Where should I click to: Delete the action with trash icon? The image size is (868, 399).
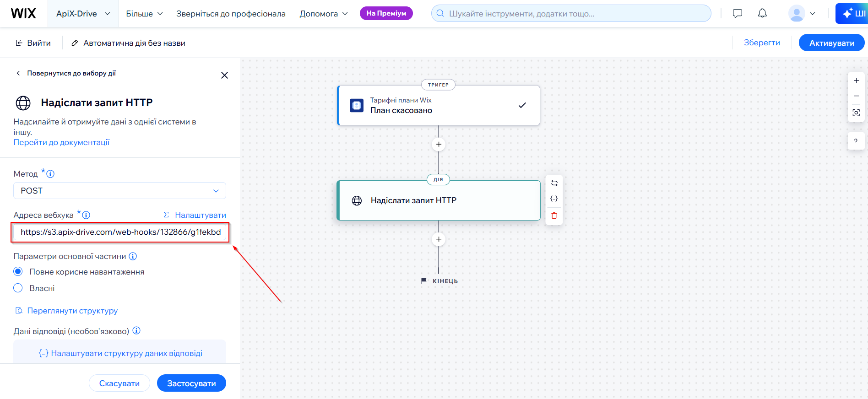(554, 216)
